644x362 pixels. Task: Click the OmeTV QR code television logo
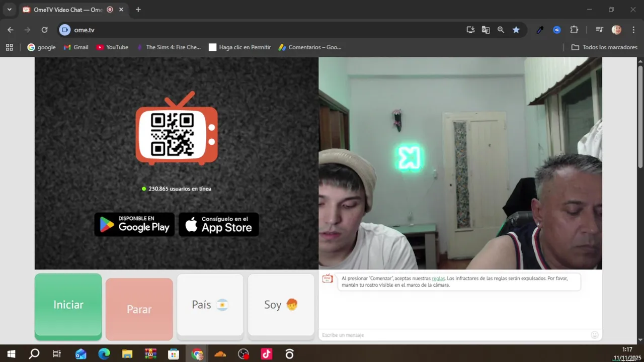coord(177,128)
